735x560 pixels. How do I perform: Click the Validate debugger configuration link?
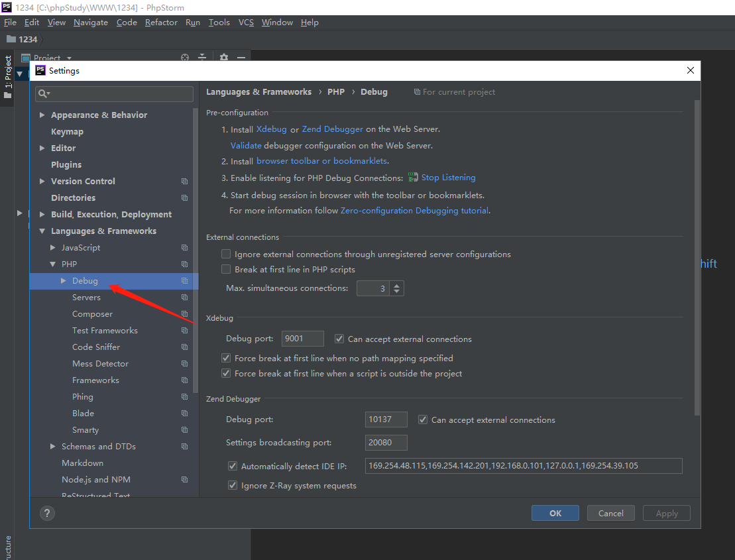point(246,145)
